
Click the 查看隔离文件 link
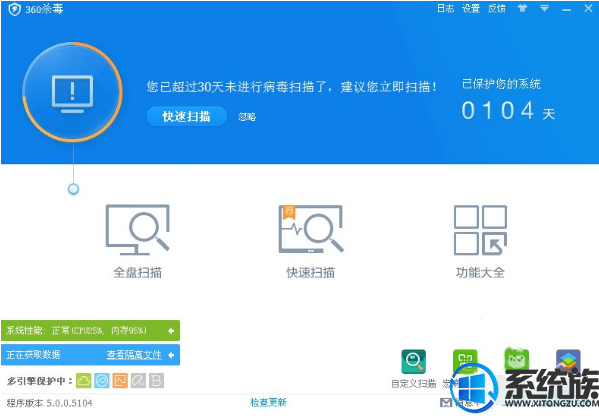coord(134,355)
